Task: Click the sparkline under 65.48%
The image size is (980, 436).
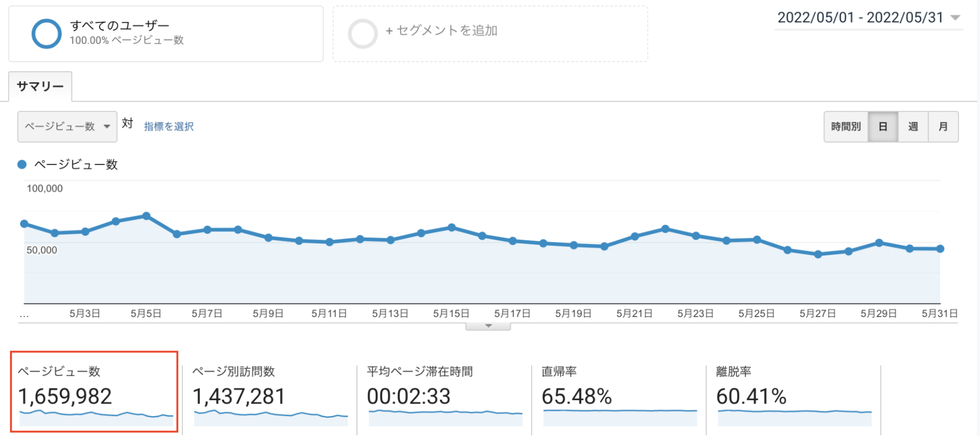Action: pos(620,418)
